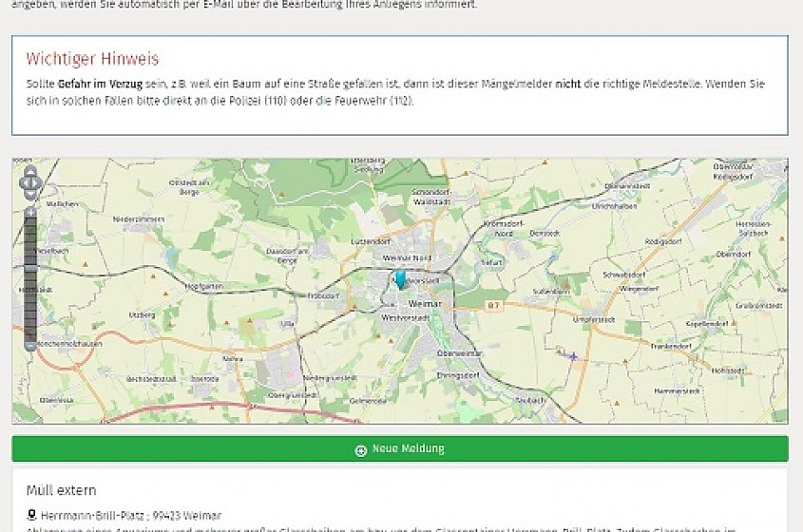Click the location pin beside Herrmann-Brill-Platz
The height and width of the screenshot is (532, 803).
pyautogui.click(x=31, y=515)
